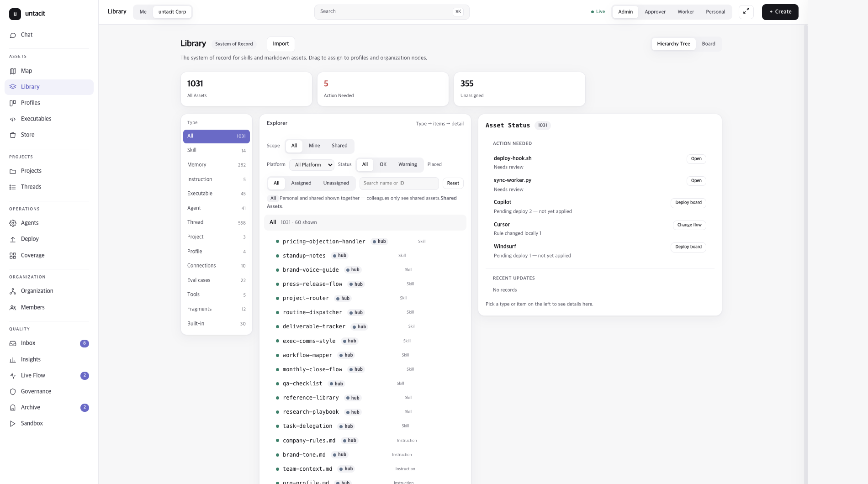Click Deploy board for Windsurf
Viewport: 868px width, 484px height.
pos(688,247)
